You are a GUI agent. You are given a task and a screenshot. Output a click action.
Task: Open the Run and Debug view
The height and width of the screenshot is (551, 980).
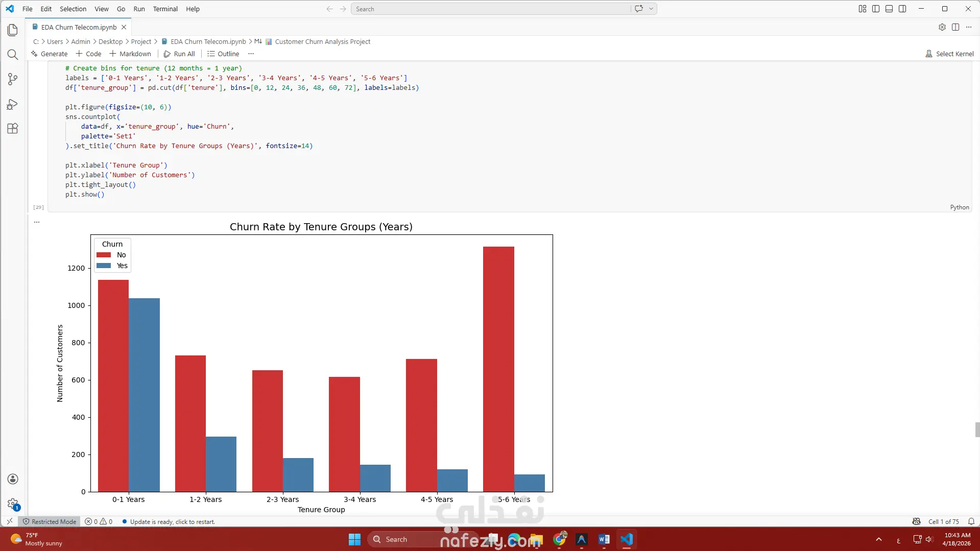(x=13, y=104)
